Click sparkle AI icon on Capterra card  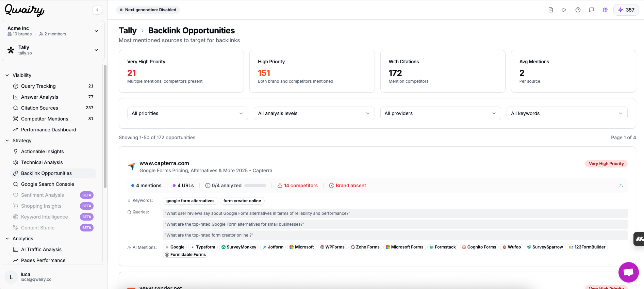(621, 186)
